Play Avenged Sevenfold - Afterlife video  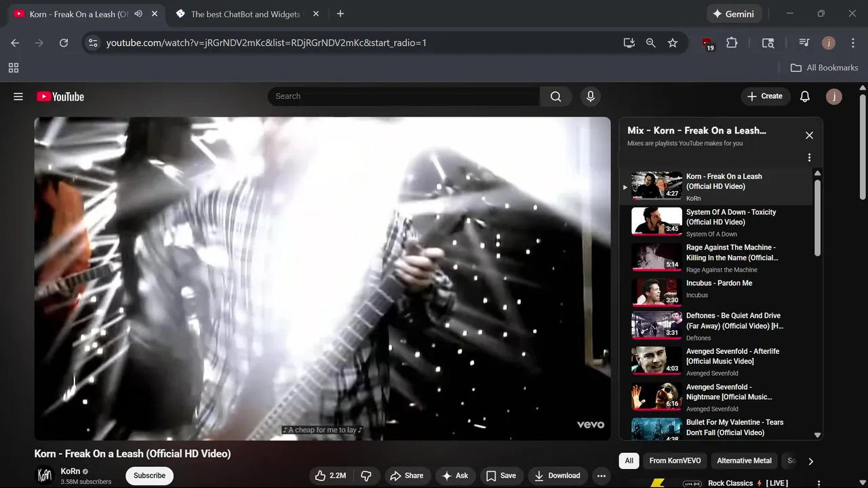[715, 361]
